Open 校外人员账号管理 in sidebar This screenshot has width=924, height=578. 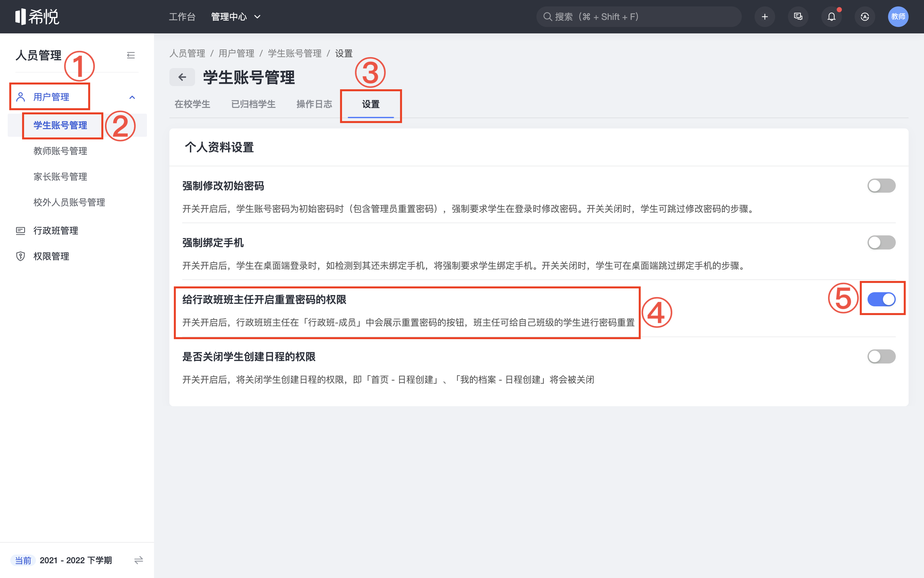(69, 202)
